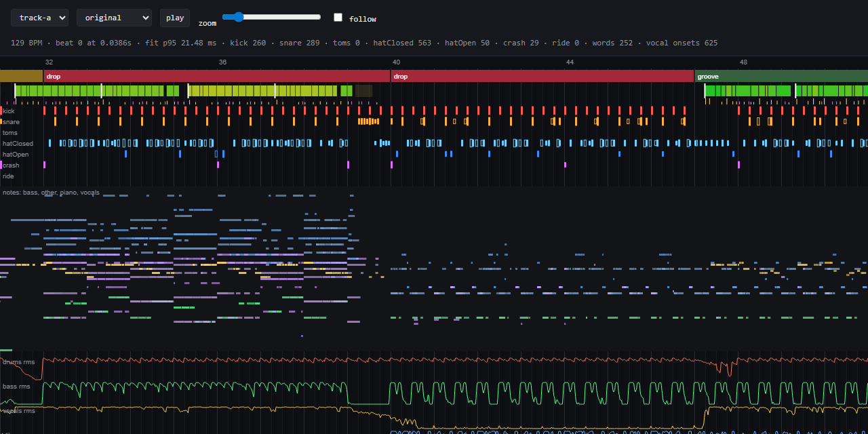Click bar number 48 on the ruler
Screen dimensions: 868x434
(743, 62)
